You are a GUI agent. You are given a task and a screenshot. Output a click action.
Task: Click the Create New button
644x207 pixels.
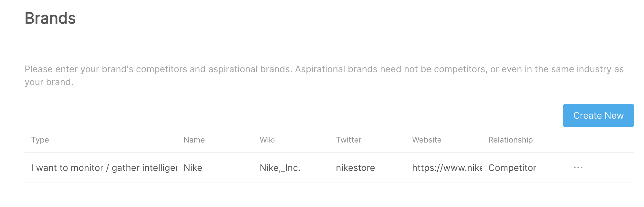click(x=598, y=115)
